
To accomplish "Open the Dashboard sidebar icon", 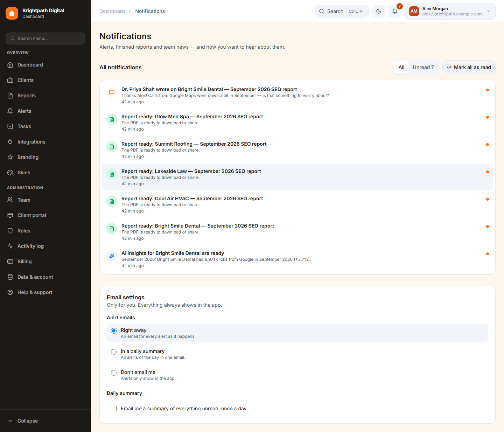I will coord(10,65).
